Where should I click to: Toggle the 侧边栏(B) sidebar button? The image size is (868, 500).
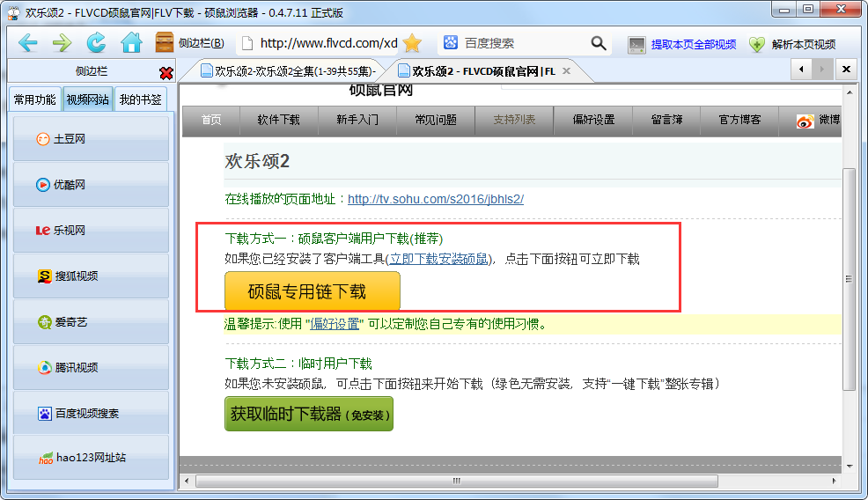point(190,43)
